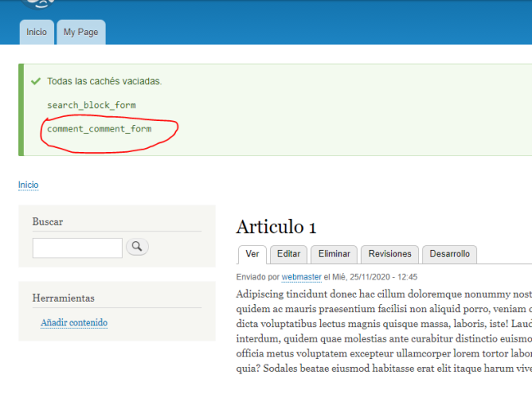532x394 pixels.
Task: Click the search_block_form message text
Action: pyautogui.click(x=92, y=105)
